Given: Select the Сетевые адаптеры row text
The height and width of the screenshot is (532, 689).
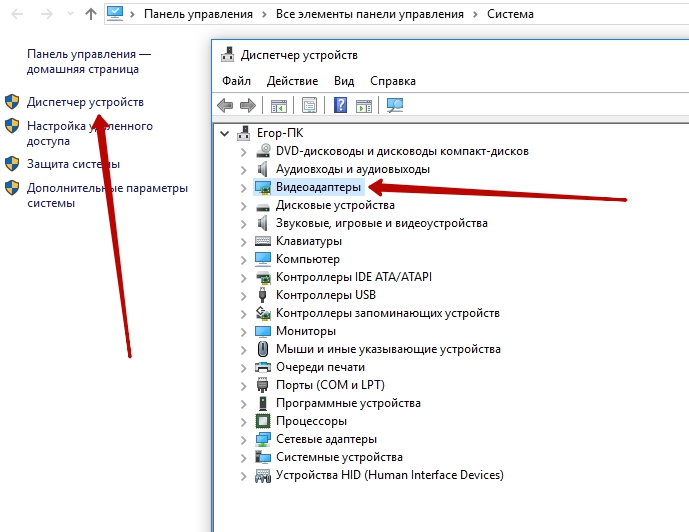Looking at the screenshot, I should (326, 439).
